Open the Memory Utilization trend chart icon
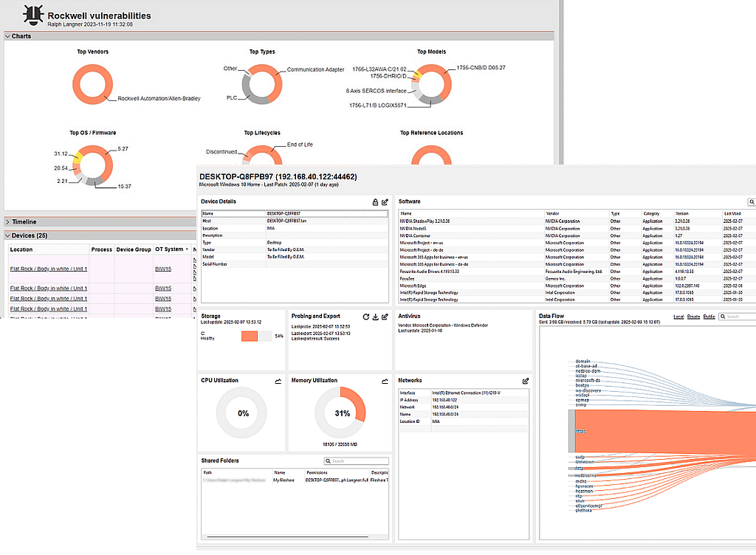756x555 pixels. [x=385, y=381]
